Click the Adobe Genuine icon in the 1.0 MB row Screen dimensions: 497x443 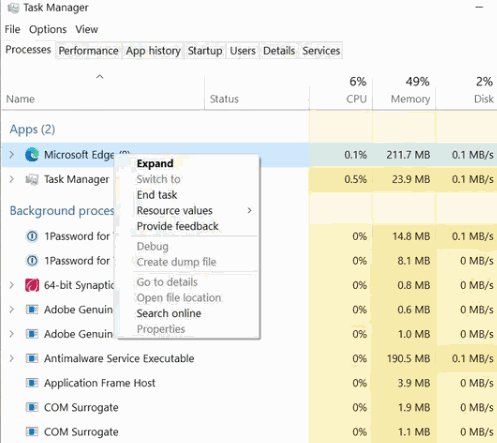point(32,334)
